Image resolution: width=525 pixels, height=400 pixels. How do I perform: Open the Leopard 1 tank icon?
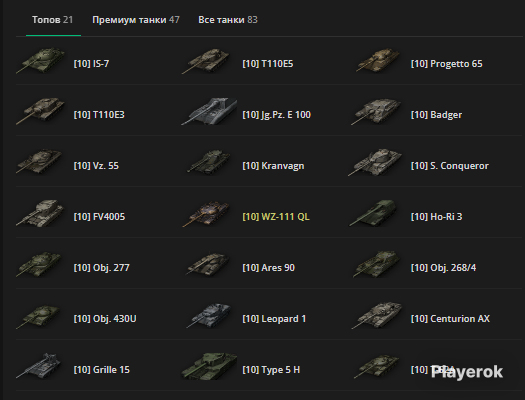(x=209, y=316)
